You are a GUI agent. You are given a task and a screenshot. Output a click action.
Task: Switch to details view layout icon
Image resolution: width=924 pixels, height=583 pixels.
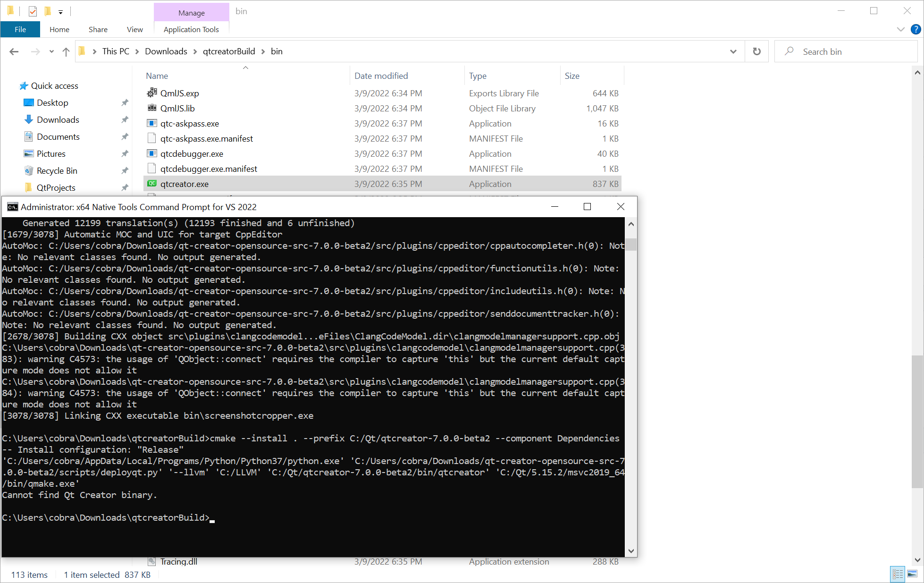click(x=898, y=574)
